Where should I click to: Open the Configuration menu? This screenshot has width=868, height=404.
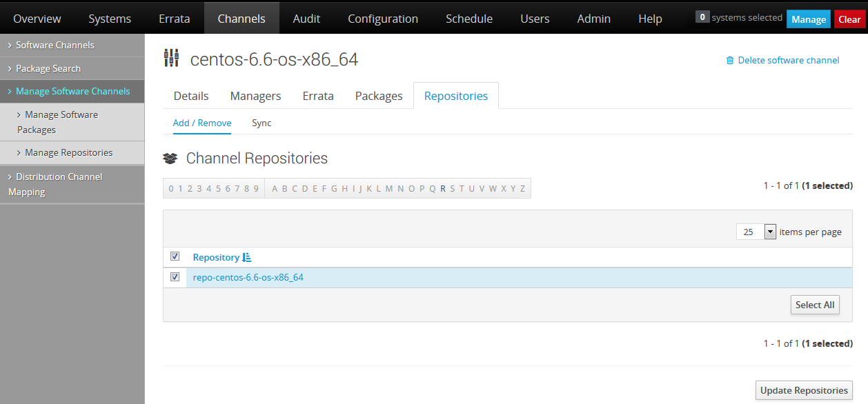point(383,19)
